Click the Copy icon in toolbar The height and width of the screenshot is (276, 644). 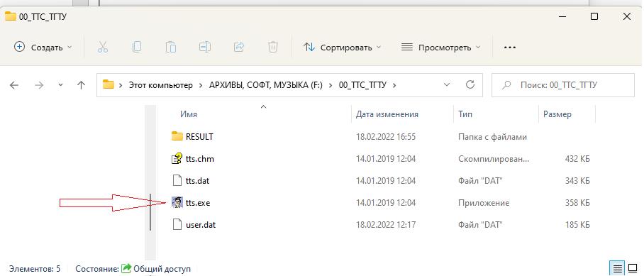[x=136, y=48]
